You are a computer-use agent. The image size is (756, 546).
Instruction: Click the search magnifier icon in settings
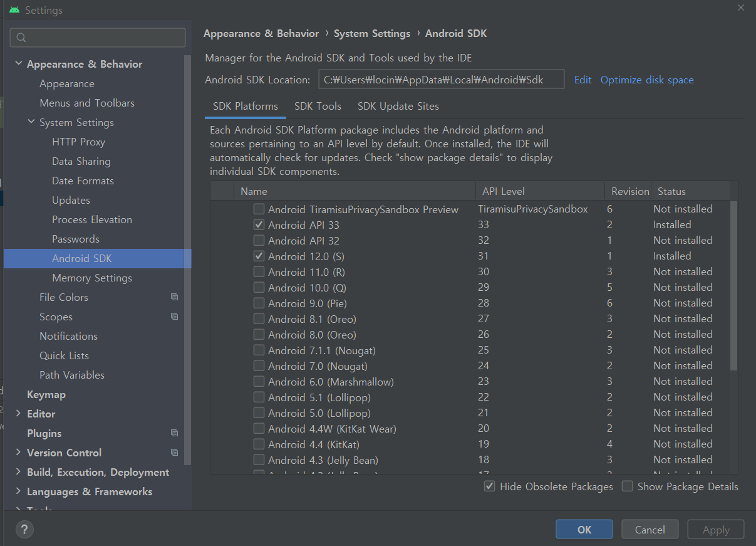[x=21, y=38]
